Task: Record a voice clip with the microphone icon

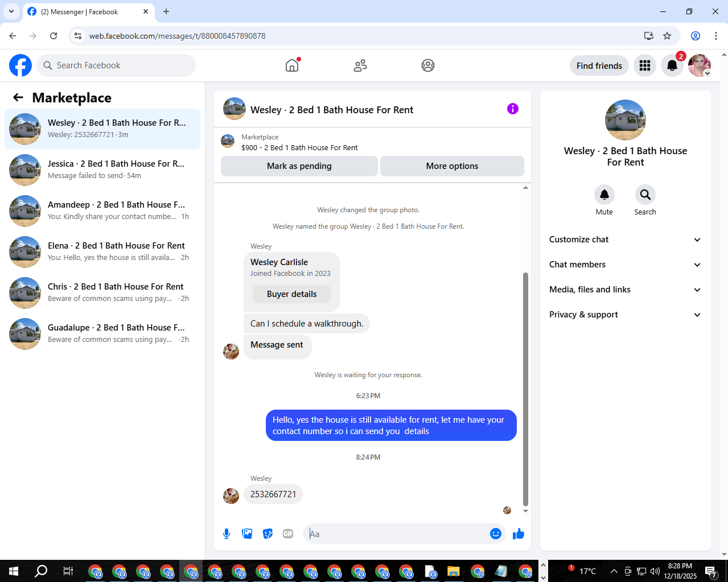Action: (x=227, y=534)
